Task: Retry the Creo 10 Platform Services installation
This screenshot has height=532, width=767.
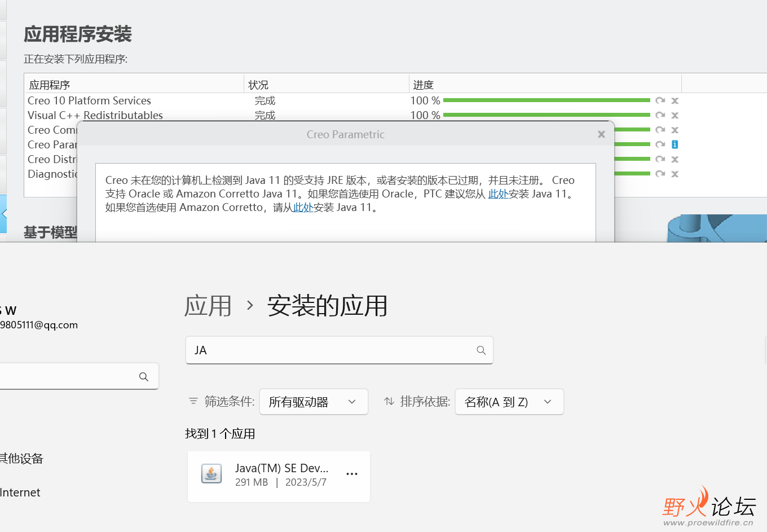Action: point(660,100)
